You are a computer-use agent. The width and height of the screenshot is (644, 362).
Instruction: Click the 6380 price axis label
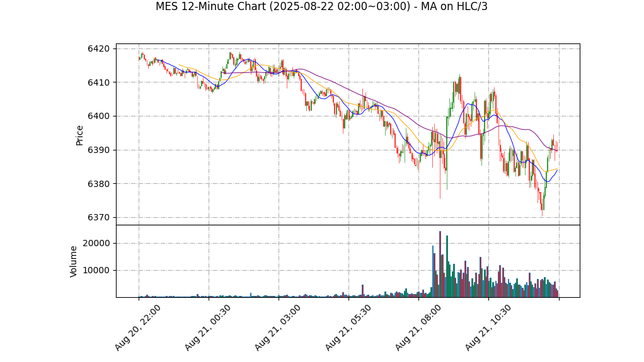click(98, 184)
